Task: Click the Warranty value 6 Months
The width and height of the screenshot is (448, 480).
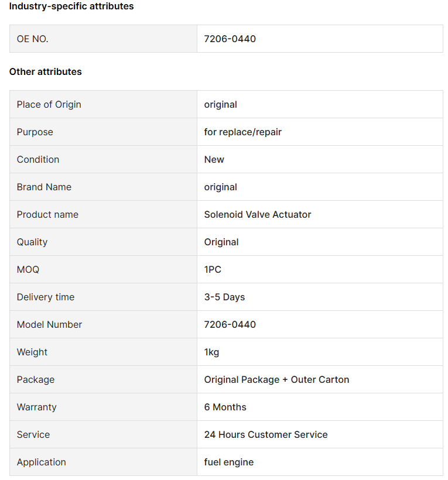Action: (x=225, y=407)
